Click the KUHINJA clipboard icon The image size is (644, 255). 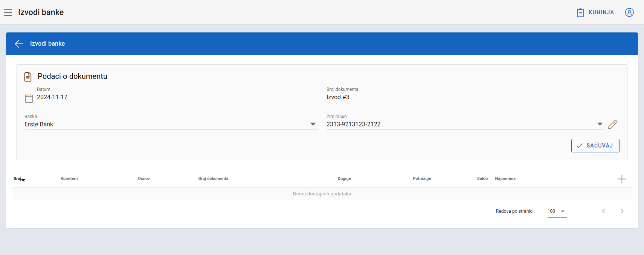(x=580, y=12)
